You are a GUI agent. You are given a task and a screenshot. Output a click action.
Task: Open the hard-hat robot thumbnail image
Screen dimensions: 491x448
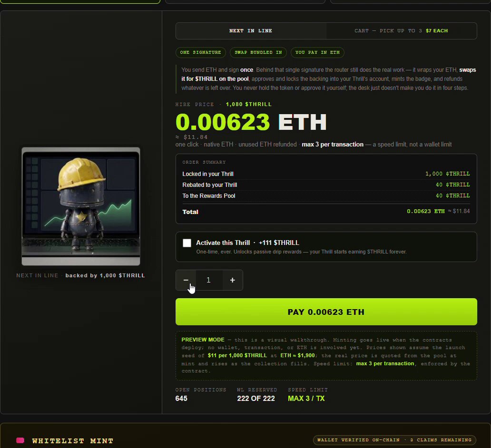(x=81, y=206)
